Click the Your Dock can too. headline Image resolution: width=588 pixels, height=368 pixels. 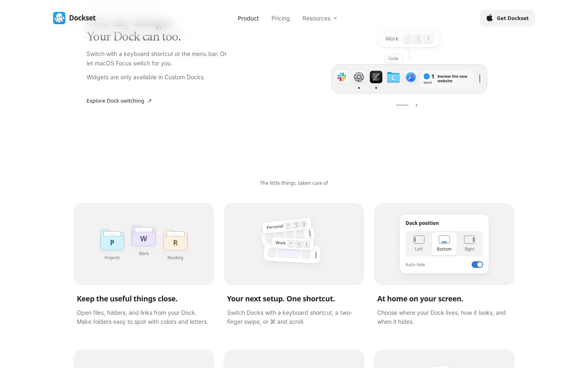click(134, 37)
